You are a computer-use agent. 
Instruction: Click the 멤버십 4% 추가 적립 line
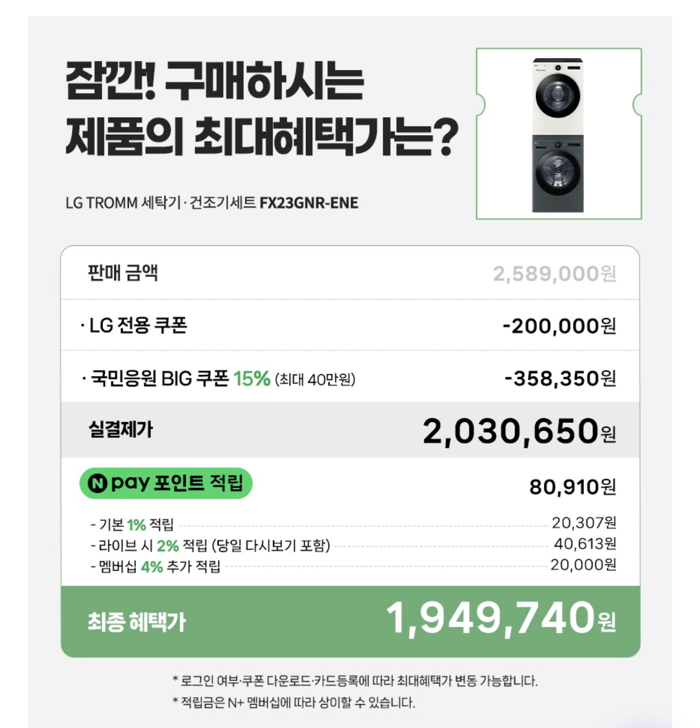(353, 566)
